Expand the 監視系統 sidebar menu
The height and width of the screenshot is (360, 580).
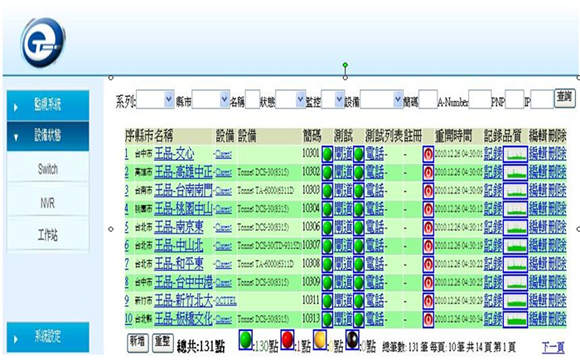[x=48, y=105]
